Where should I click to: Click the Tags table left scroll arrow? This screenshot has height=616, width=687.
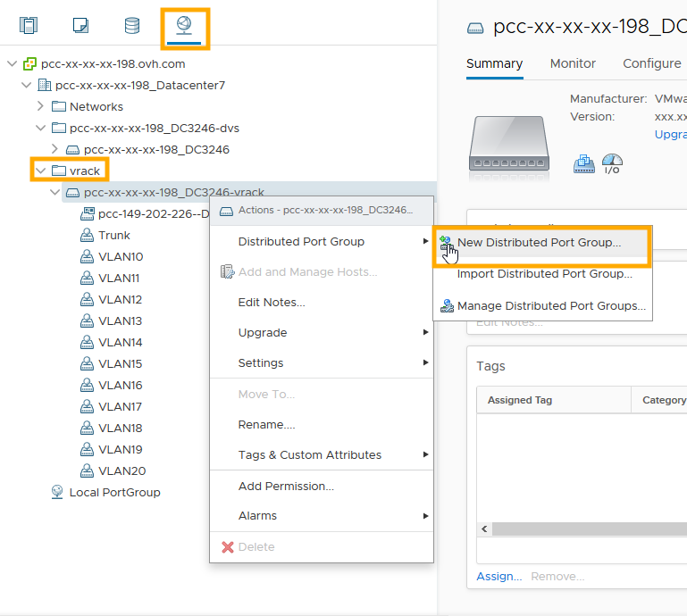484,529
